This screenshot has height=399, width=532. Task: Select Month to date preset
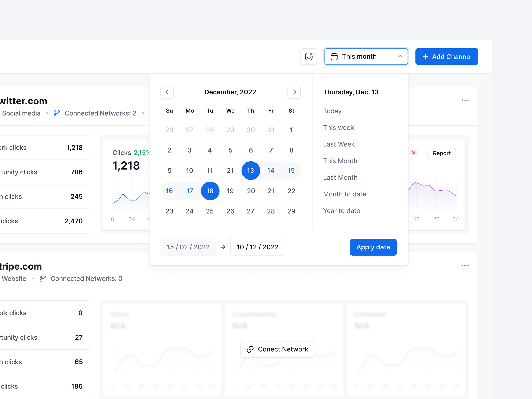click(344, 194)
